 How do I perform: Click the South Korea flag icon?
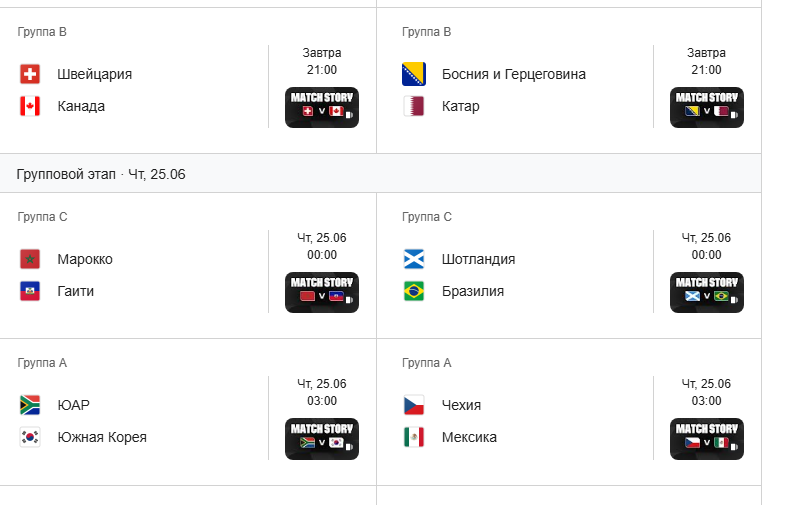(30, 437)
